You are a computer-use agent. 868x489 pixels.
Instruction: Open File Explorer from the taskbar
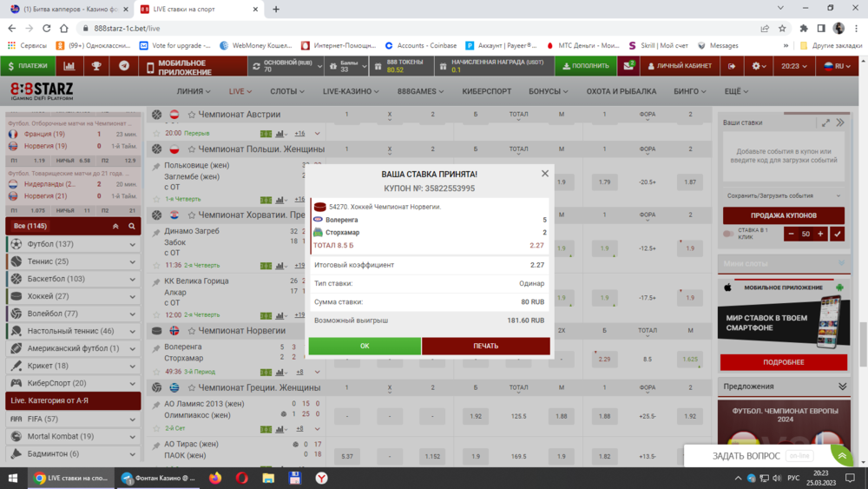(x=268, y=478)
